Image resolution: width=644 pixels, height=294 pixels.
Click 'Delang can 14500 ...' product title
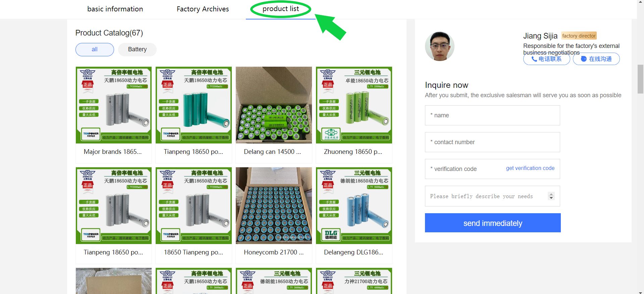coord(272,152)
